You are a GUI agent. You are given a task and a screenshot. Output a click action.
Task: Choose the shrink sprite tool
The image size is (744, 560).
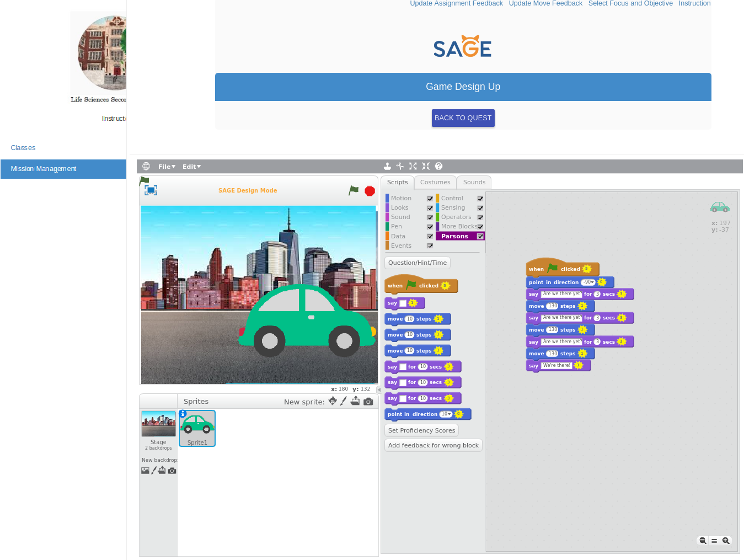425,166
